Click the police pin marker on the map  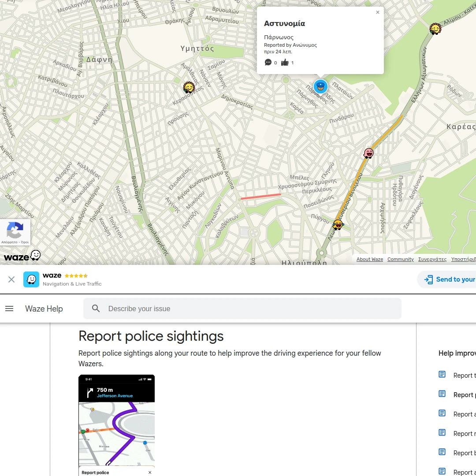click(320, 87)
